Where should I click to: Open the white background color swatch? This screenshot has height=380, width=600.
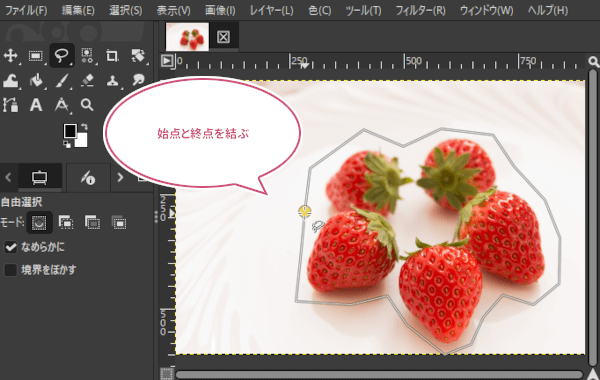click(x=82, y=141)
